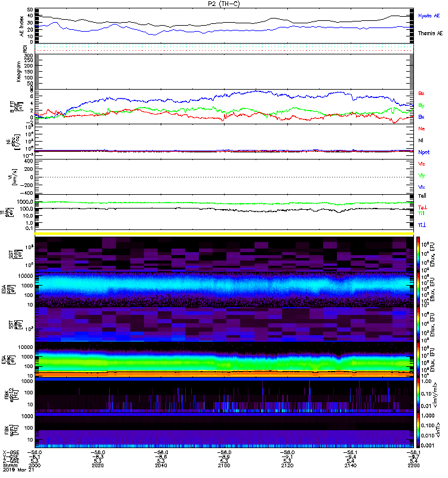Click the FBK electric field mV/m colorbar
The height and width of the screenshot is (478, 448).
pos(418,395)
